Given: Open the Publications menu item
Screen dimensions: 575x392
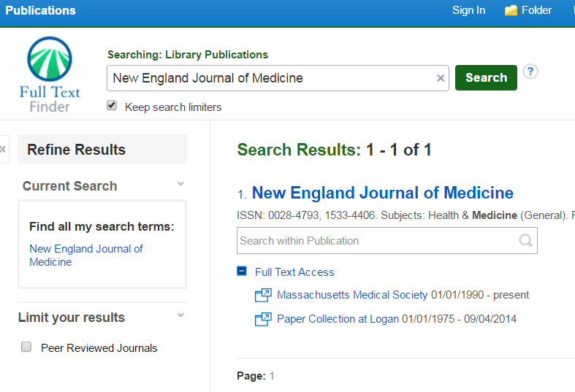Looking at the screenshot, I should click(40, 10).
